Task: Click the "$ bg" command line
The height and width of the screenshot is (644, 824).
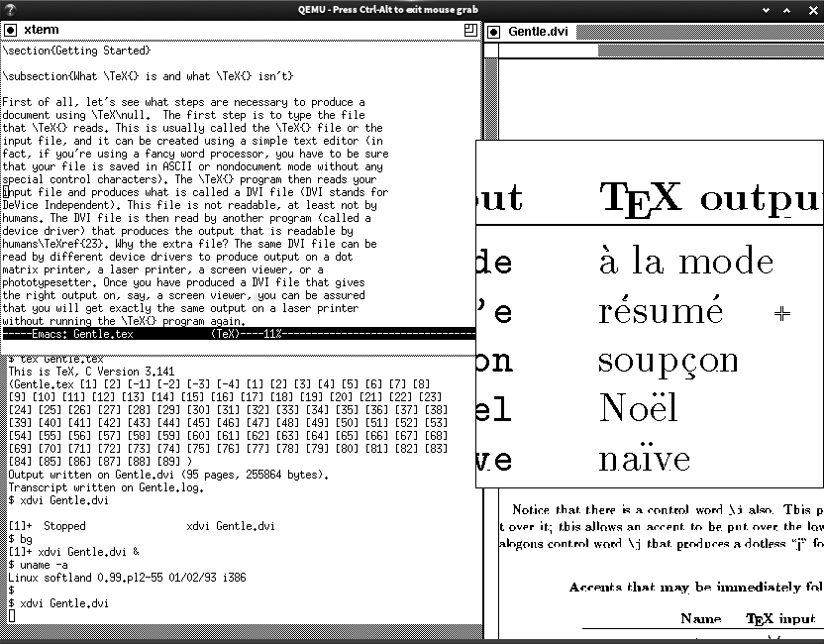Action: 21,539
